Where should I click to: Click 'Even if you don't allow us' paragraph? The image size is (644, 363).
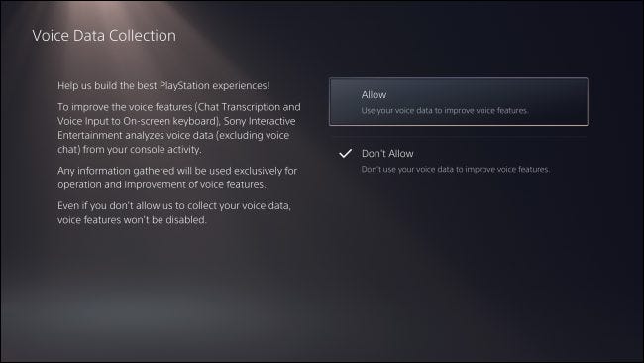pyautogui.click(x=174, y=212)
